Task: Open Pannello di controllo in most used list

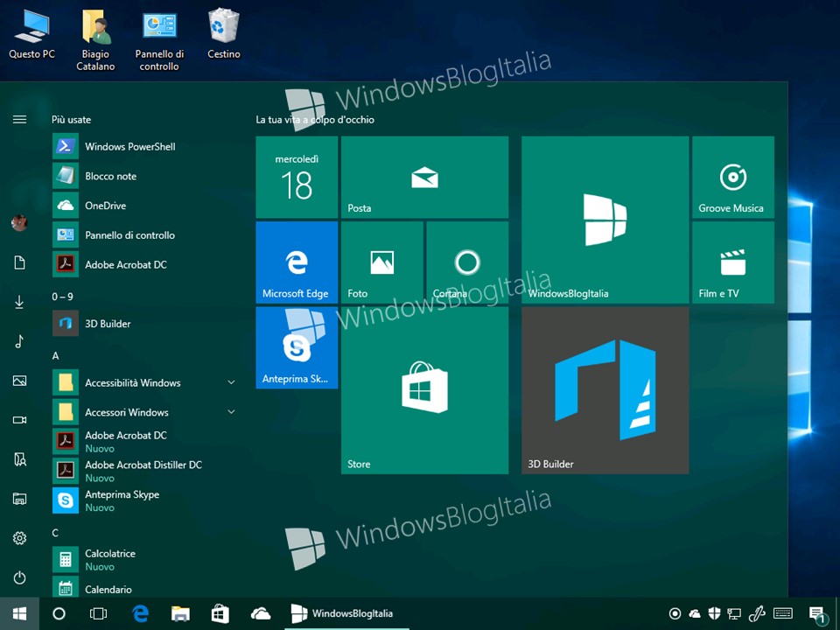Action: coord(144,234)
